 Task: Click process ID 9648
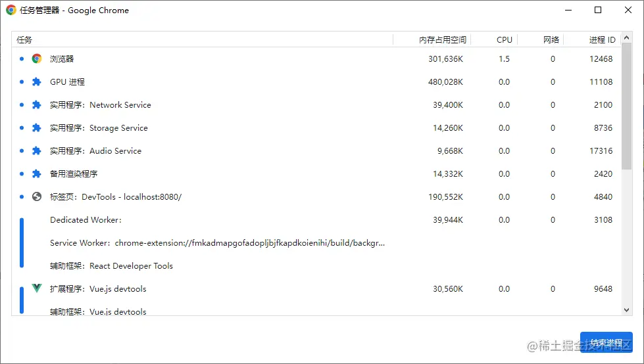point(603,288)
